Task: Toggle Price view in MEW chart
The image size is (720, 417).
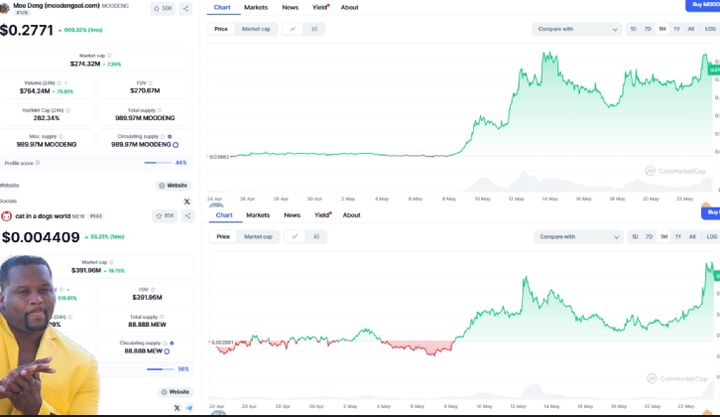Action: (223, 237)
